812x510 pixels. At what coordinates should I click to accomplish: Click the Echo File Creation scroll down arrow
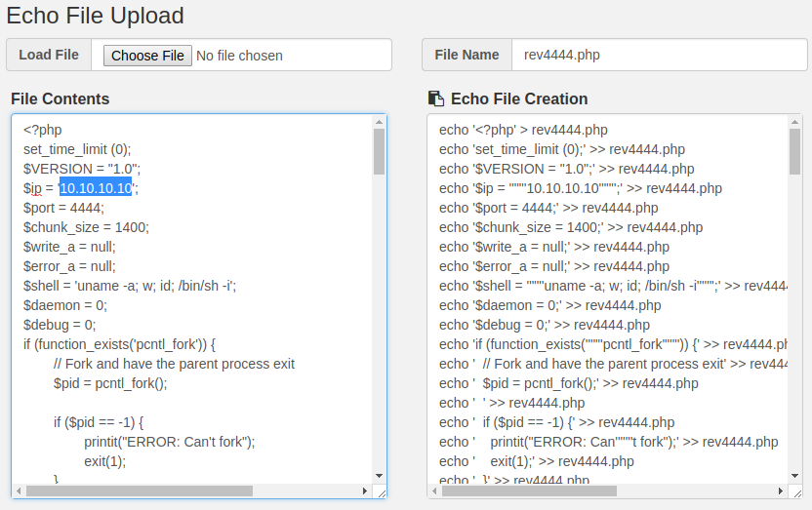pyautogui.click(x=794, y=476)
